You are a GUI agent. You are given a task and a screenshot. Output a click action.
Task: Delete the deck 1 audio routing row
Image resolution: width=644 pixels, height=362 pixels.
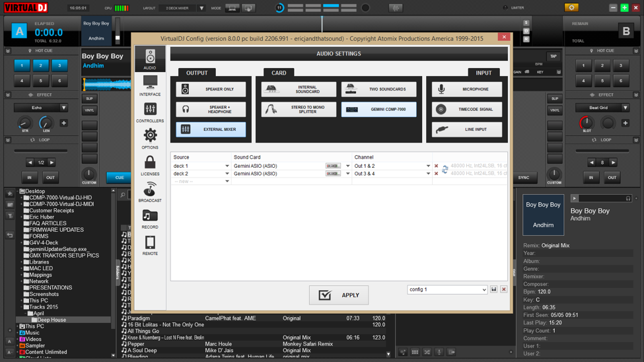[436, 166]
